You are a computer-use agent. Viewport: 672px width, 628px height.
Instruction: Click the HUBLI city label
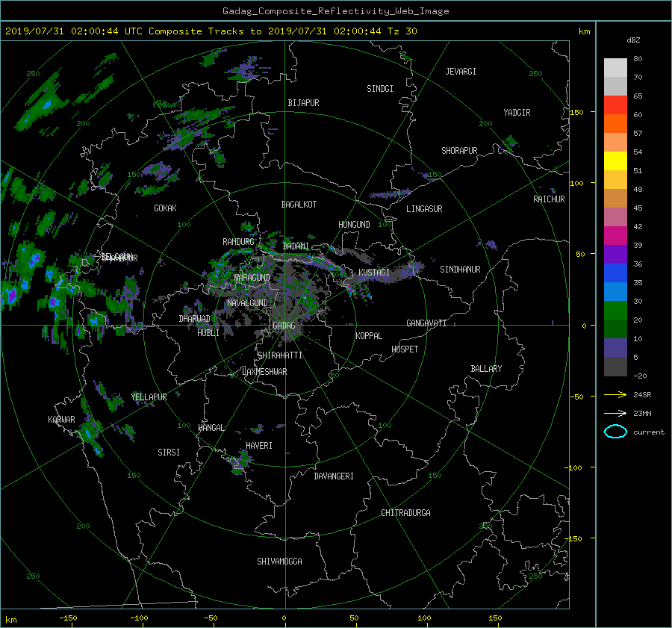click(x=208, y=333)
